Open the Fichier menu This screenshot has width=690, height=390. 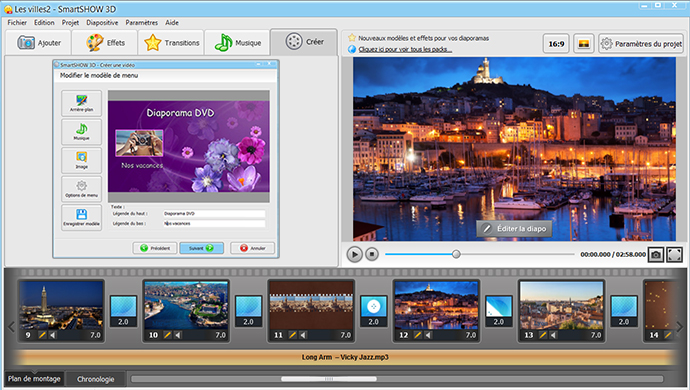(17, 22)
